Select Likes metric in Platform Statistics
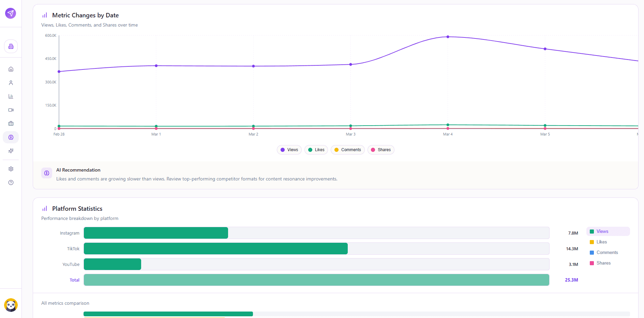The height and width of the screenshot is (318, 644). point(601,242)
